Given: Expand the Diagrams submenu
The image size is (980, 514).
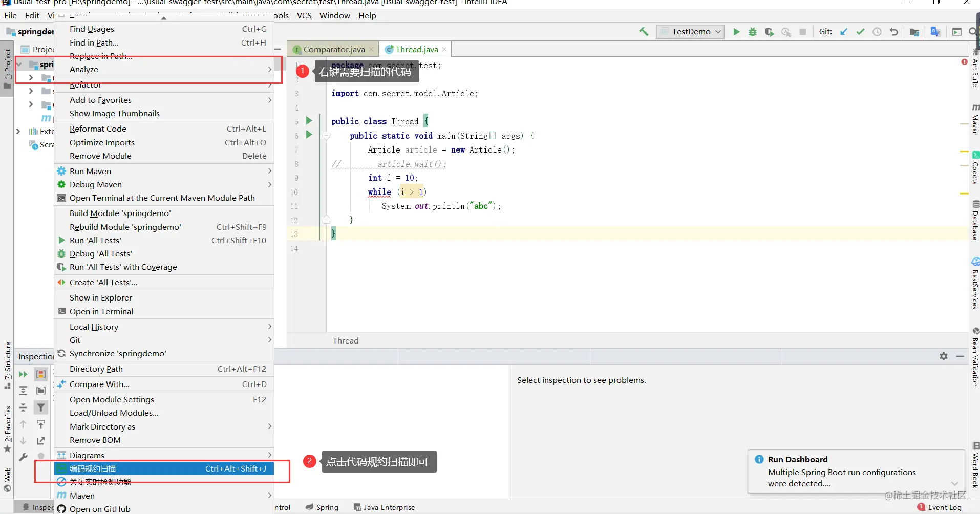Looking at the screenshot, I should pyautogui.click(x=164, y=455).
